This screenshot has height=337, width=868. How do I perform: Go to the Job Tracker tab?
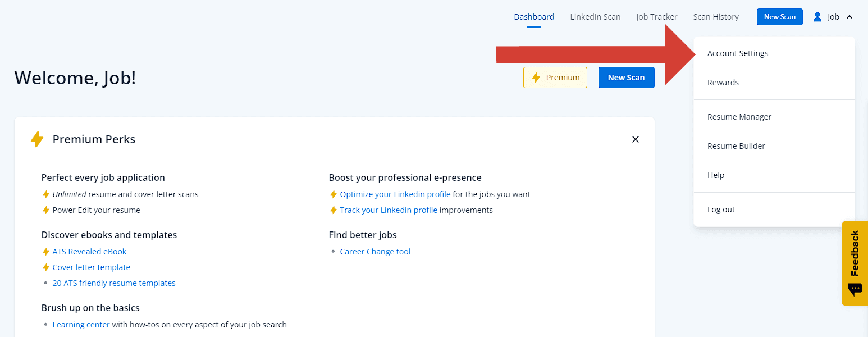656,17
